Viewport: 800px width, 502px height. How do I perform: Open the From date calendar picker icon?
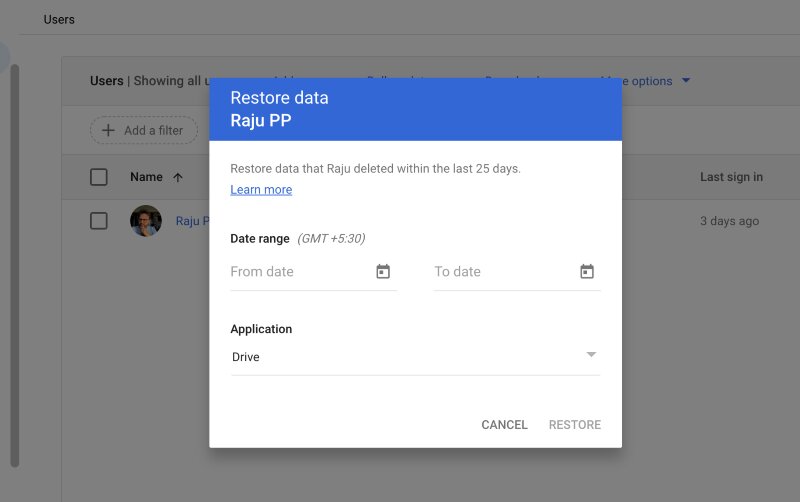point(383,272)
